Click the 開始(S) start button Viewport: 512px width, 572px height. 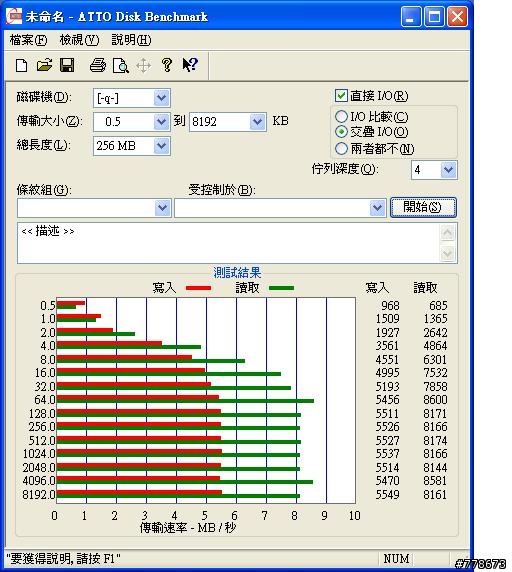[423, 208]
